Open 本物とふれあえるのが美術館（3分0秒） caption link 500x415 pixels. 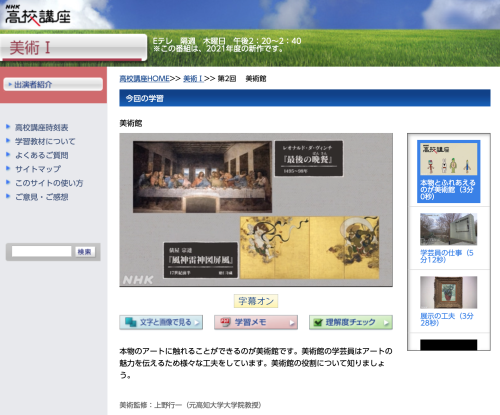pos(447,190)
